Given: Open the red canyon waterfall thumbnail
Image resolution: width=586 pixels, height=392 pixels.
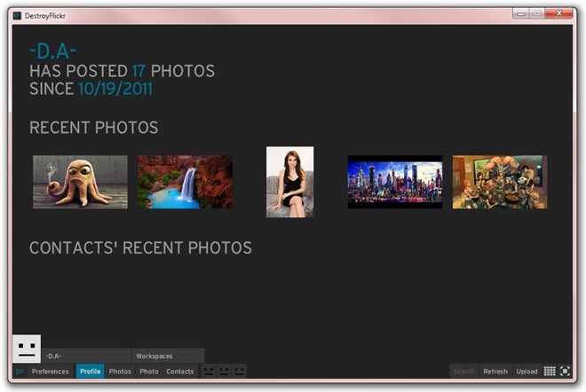Looking at the screenshot, I should coord(185,182).
